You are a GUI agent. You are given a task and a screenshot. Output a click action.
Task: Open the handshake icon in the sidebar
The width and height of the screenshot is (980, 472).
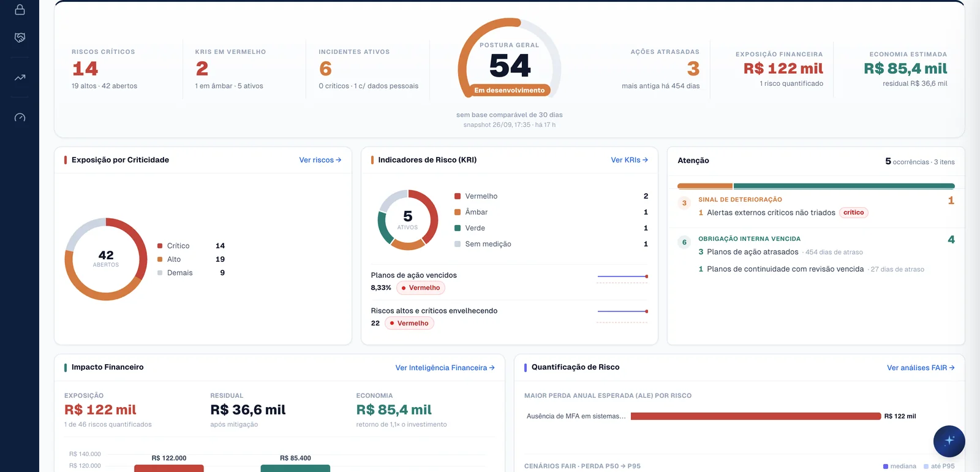pyautogui.click(x=20, y=38)
